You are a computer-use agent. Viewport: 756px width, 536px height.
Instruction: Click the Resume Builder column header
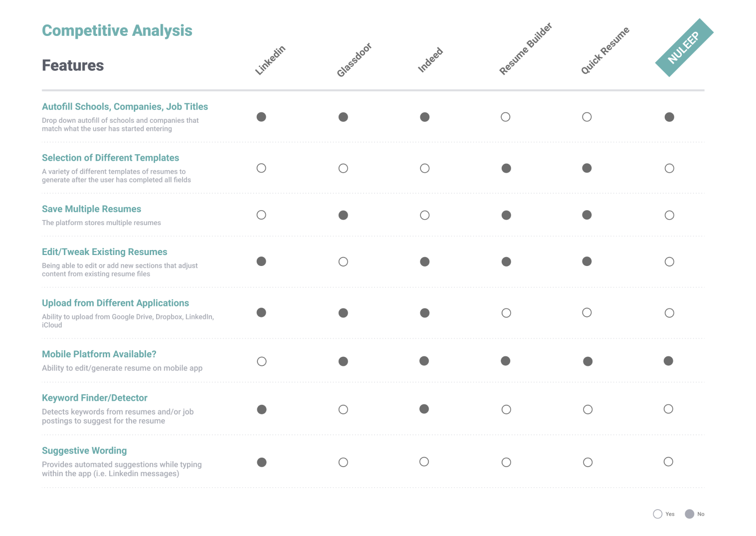click(x=526, y=49)
